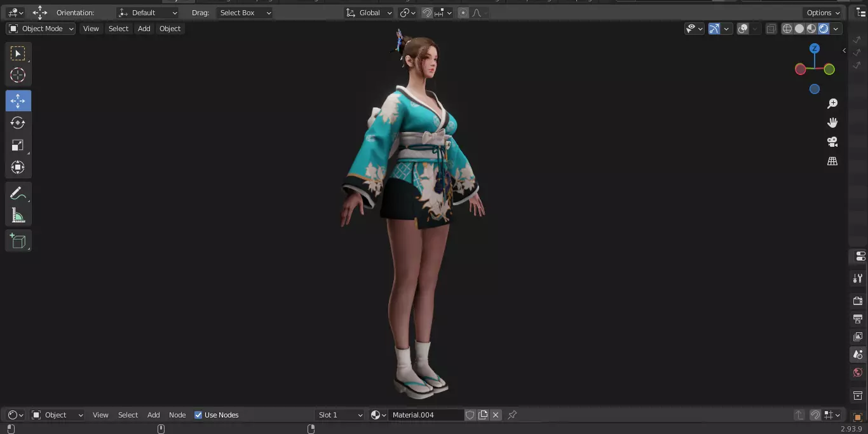Image resolution: width=868 pixels, height=434 pixels.
Task: Open the Object properties tab
Action: coord(858,417)
